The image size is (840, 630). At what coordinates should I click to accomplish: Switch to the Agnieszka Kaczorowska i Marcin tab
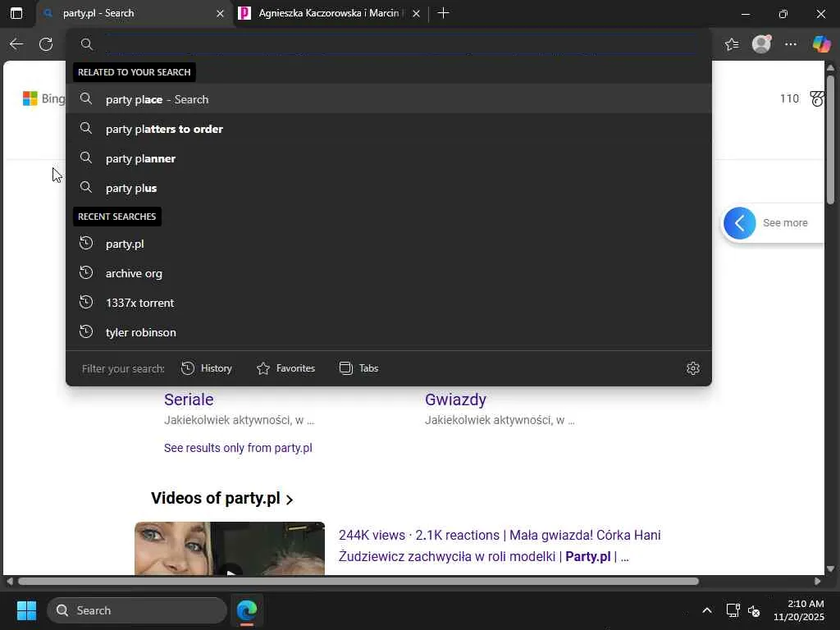pos(331,13)
